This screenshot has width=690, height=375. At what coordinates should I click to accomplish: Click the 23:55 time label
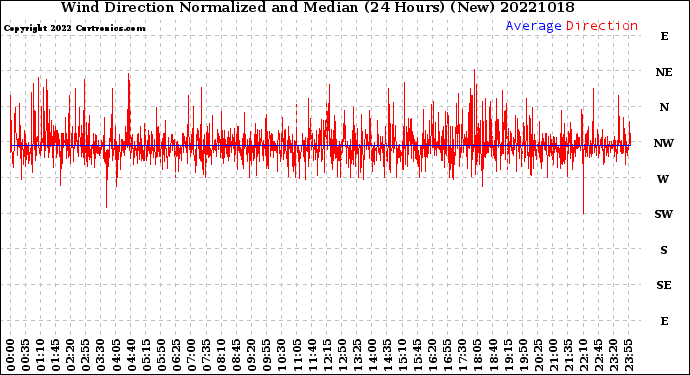click(628, 355)
